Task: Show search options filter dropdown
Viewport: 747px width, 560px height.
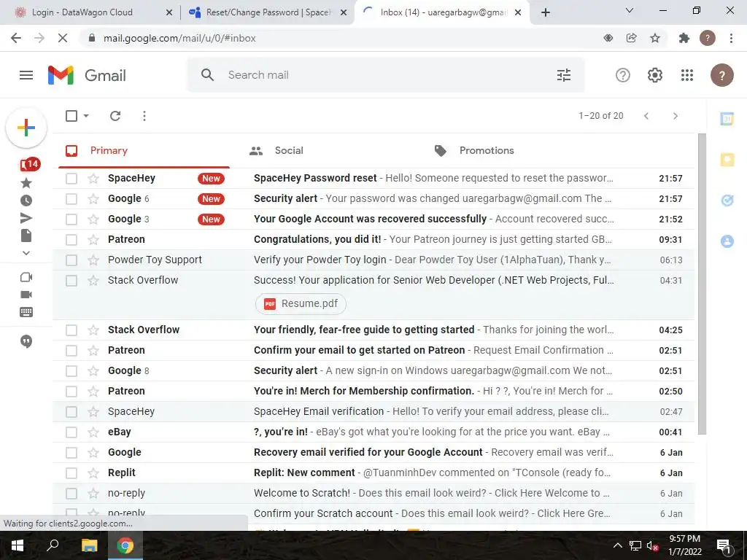Action: point(564,75)
